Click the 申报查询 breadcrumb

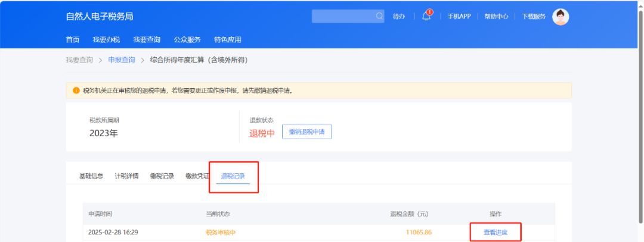[x=122, y=60]
